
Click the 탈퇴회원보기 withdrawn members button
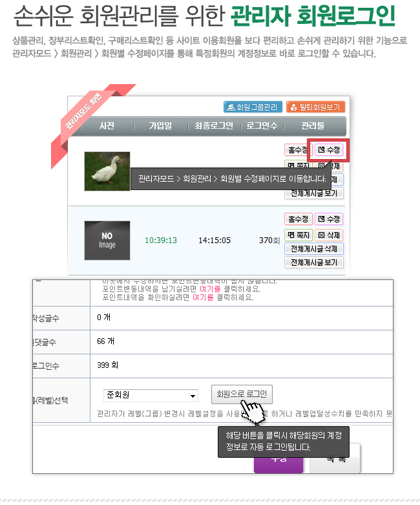tap(315, 107)
